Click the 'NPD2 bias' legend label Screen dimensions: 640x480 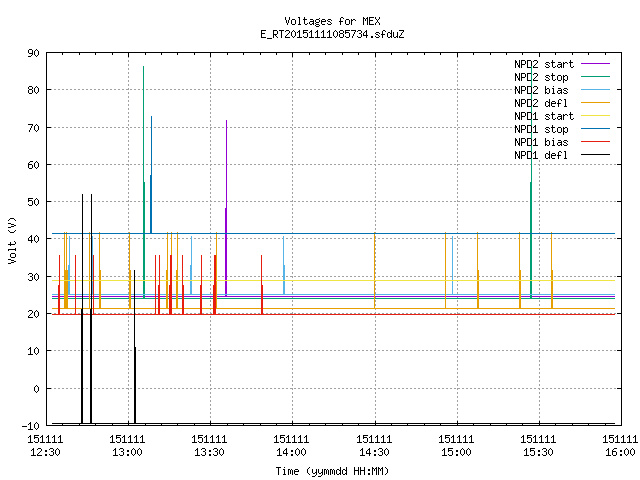pyautogui.click(x=541, y=90)
